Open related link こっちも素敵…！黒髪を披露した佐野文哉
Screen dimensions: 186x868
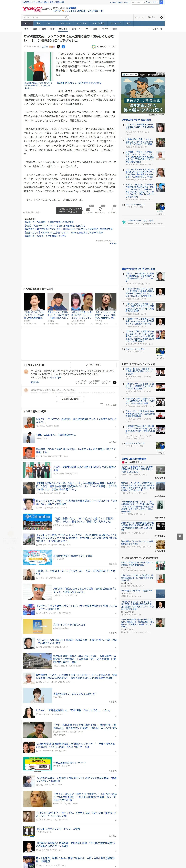pos(49,222)
